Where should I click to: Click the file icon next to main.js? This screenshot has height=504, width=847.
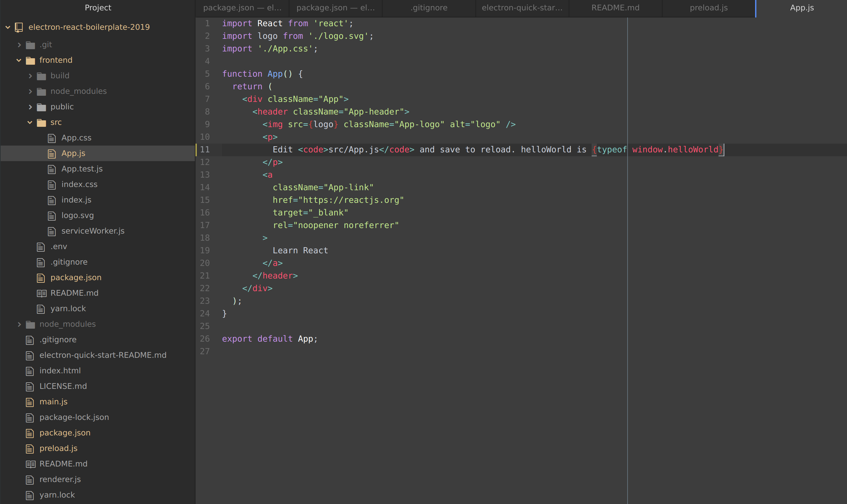click(x=30, y=402)
